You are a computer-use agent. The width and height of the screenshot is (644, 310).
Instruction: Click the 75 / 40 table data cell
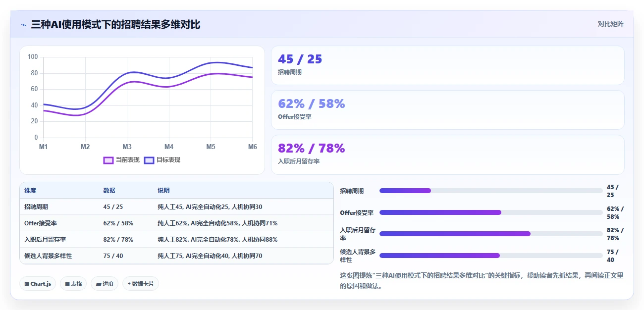click(113, 256)
